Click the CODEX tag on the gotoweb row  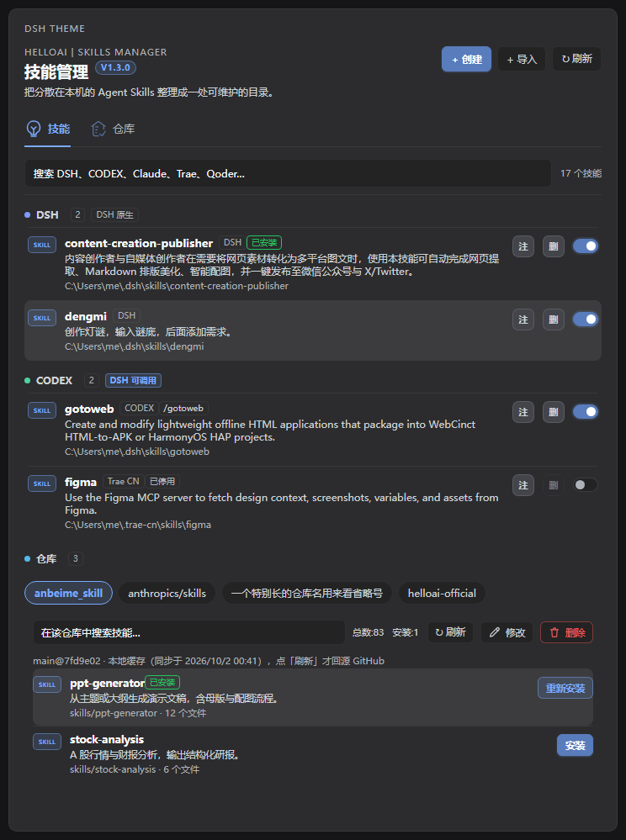pos(140,408)
